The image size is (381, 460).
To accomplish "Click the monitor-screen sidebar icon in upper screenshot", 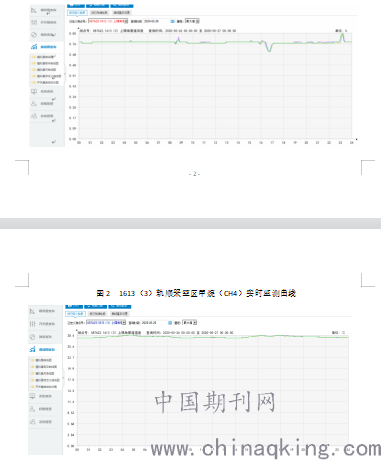I will coord(34,91).
